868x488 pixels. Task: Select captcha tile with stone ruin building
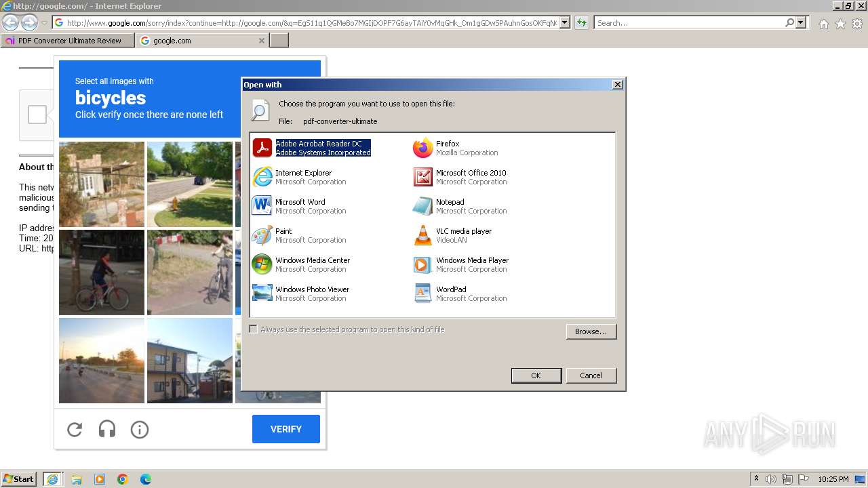pyautogui.click(x=102, y=184)
